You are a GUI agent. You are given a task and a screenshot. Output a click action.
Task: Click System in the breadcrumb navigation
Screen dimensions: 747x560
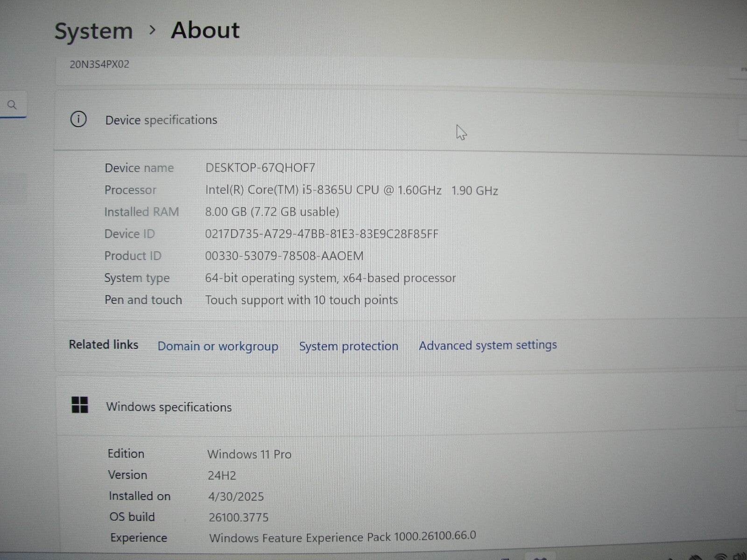(x=94, y=31)
